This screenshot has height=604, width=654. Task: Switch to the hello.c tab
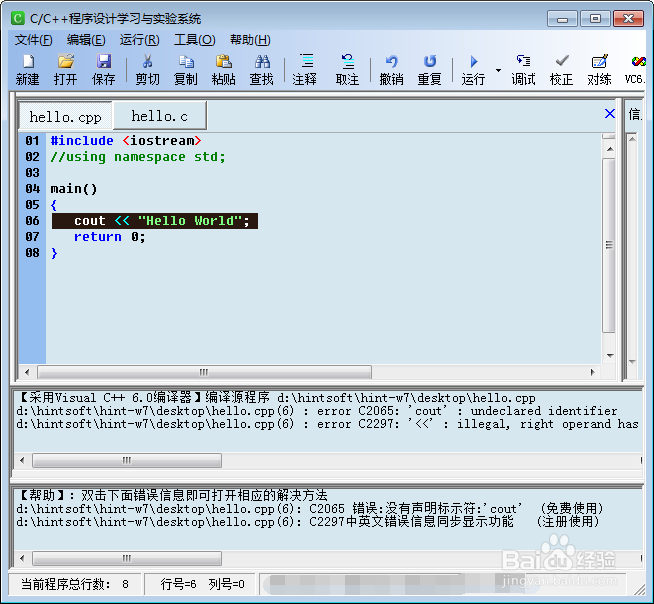click(x=159, y=116)
